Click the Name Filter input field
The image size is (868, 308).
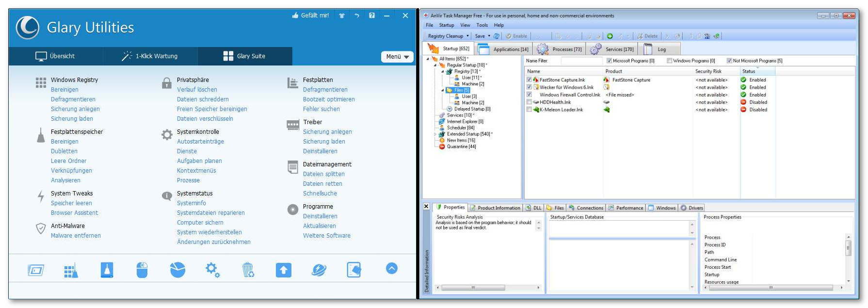pyautogui.click(x=582, y=61)
